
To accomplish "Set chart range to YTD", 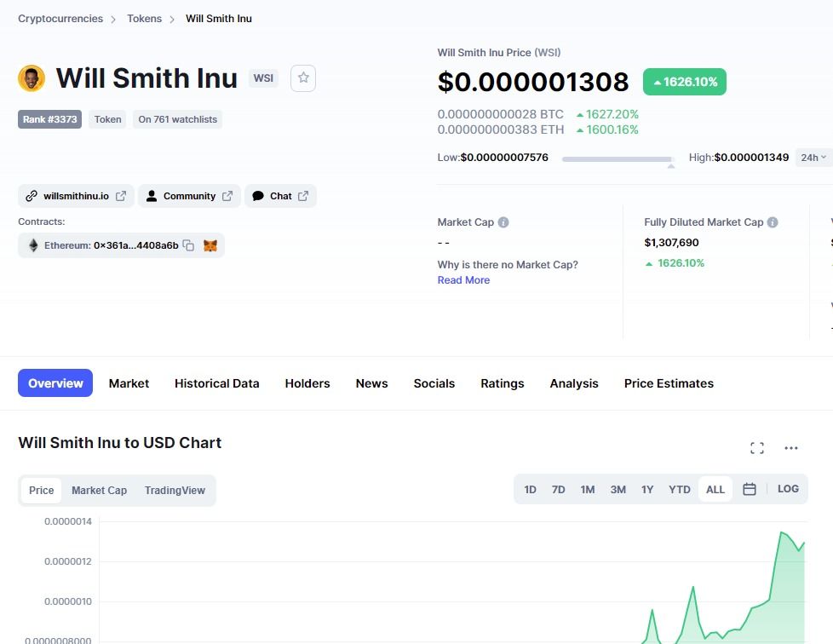I will 680,489.
